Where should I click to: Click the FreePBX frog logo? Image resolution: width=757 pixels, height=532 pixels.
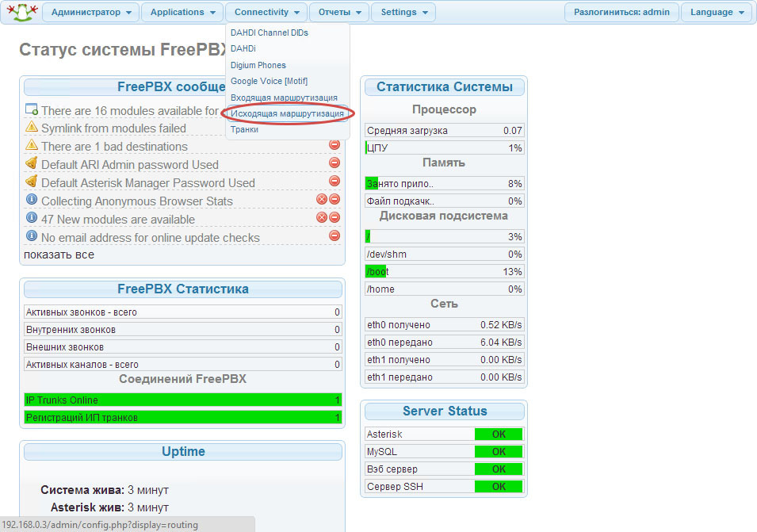[x=22, y=12]
